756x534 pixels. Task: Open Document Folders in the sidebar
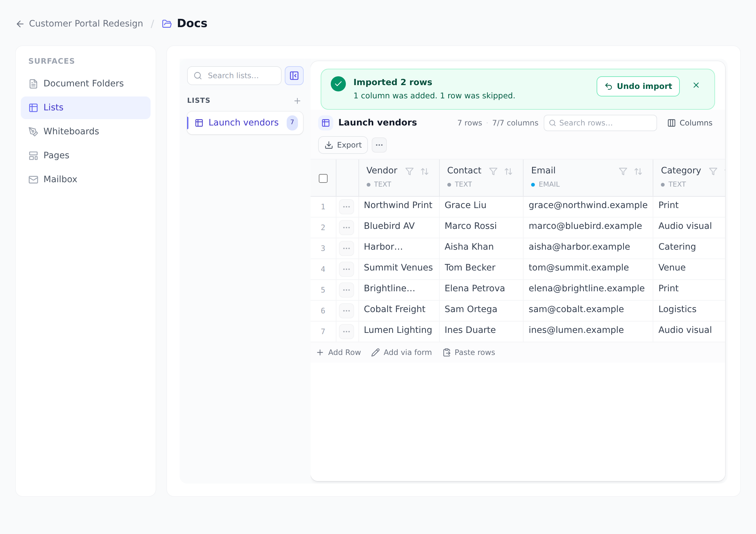tap(86, 84)
